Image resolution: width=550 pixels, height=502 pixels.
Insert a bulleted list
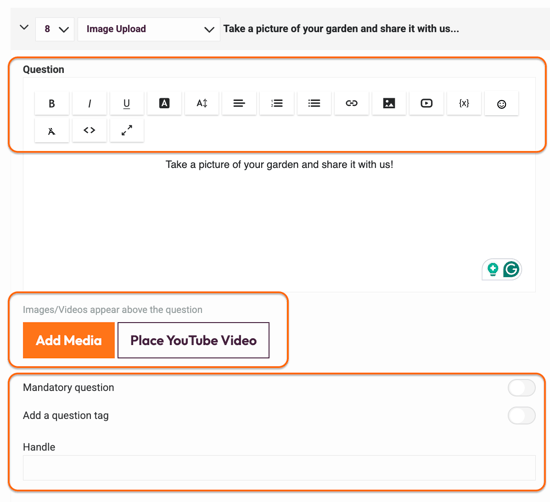point(314,103)
